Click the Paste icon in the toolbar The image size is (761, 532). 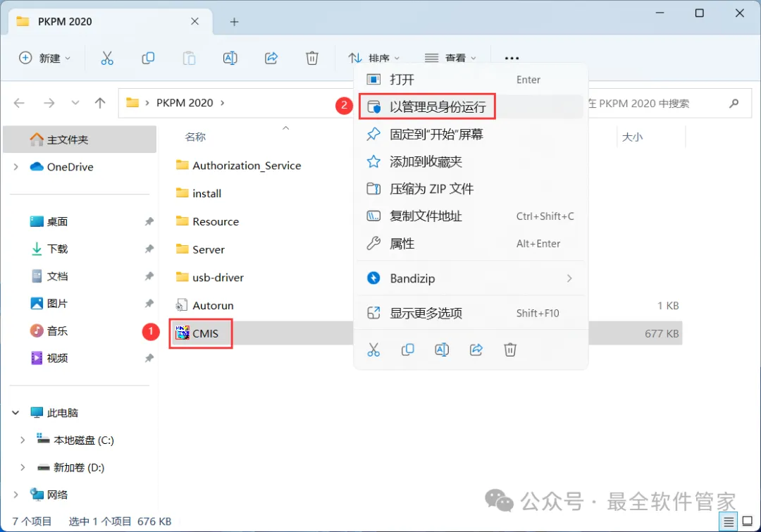click(x=190, y=58)
